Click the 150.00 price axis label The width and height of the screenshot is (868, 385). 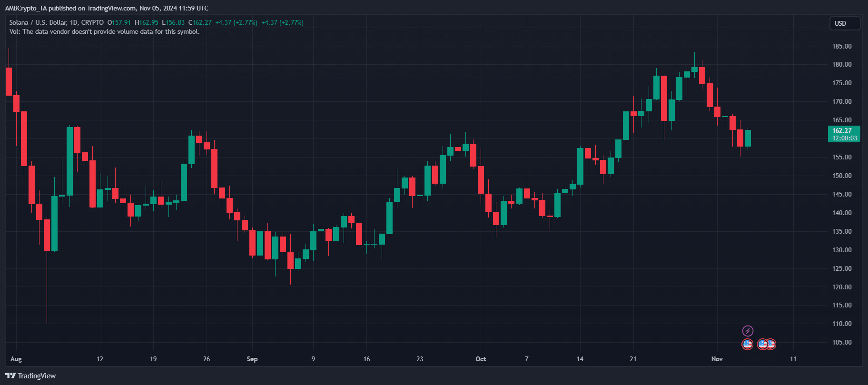(842, 176)
